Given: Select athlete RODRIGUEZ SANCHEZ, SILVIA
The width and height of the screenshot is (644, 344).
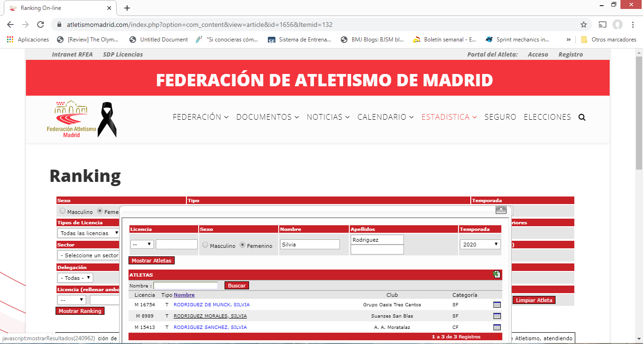Looking at the screenshot, I should tap(210, 328).
